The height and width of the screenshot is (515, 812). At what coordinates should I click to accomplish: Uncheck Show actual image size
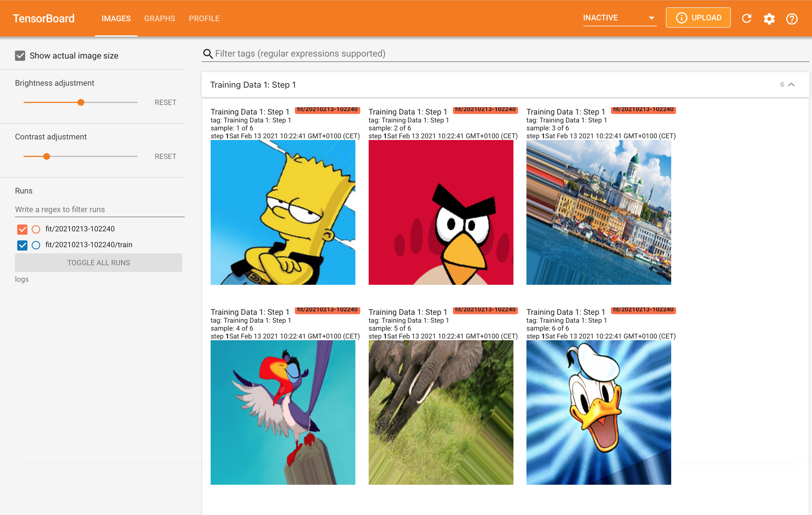pos(20,56)
